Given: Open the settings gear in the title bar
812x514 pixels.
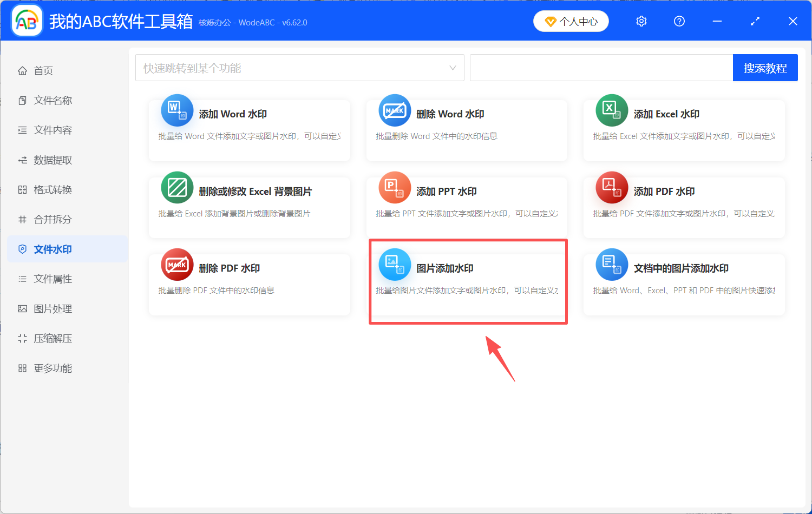Looking at the screenshot, I should pyautogui.click(x=641, y=21).
